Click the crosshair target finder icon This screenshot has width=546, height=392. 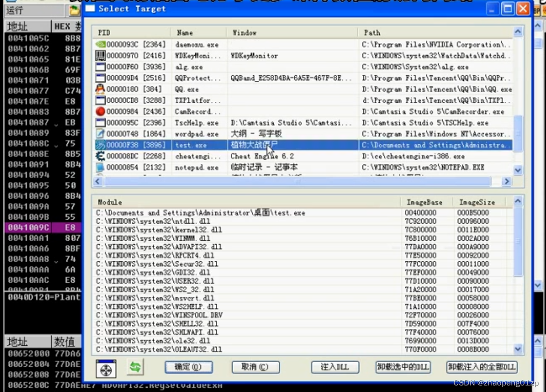(106, 369)
